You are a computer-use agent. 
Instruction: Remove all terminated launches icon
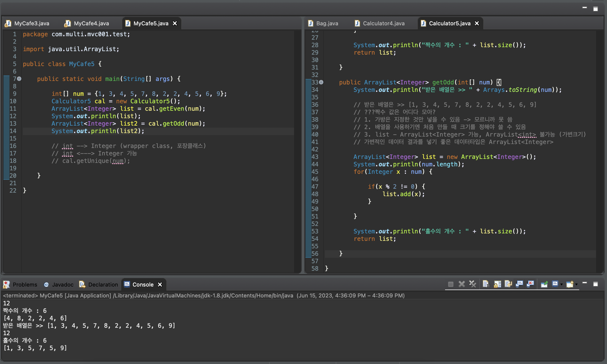[x=472, y=284]
